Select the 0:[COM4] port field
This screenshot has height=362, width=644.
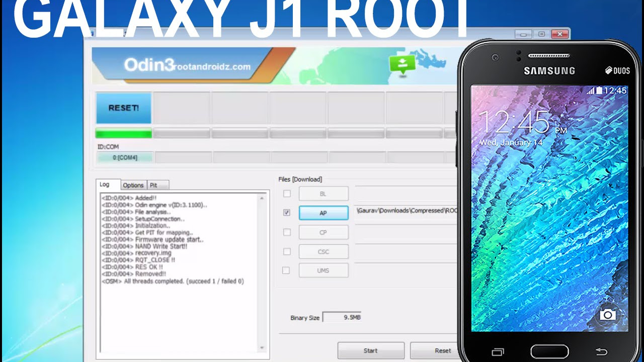tap(125, 157)
